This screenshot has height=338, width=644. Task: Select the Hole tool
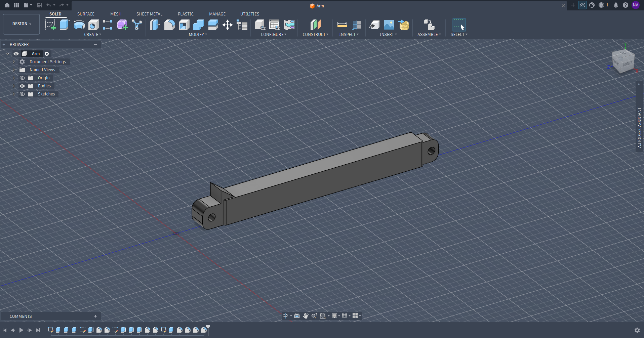(x=93, y=25)
